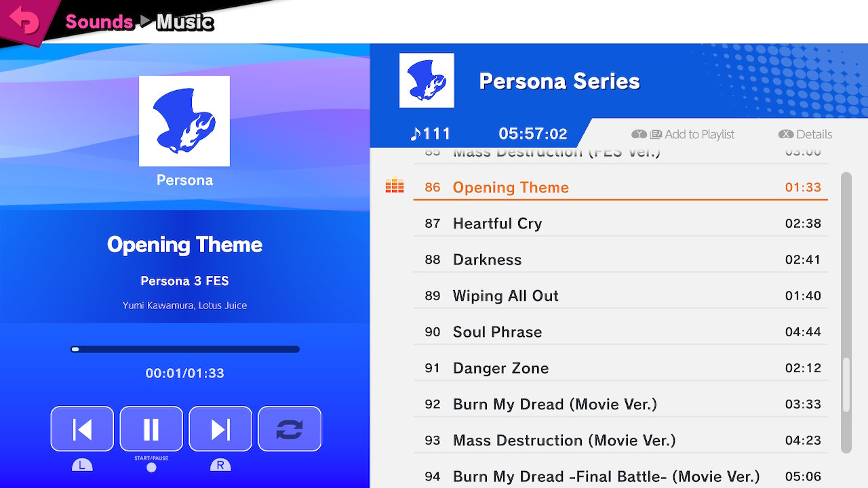Skip to the next track

(x=220, y=429)
